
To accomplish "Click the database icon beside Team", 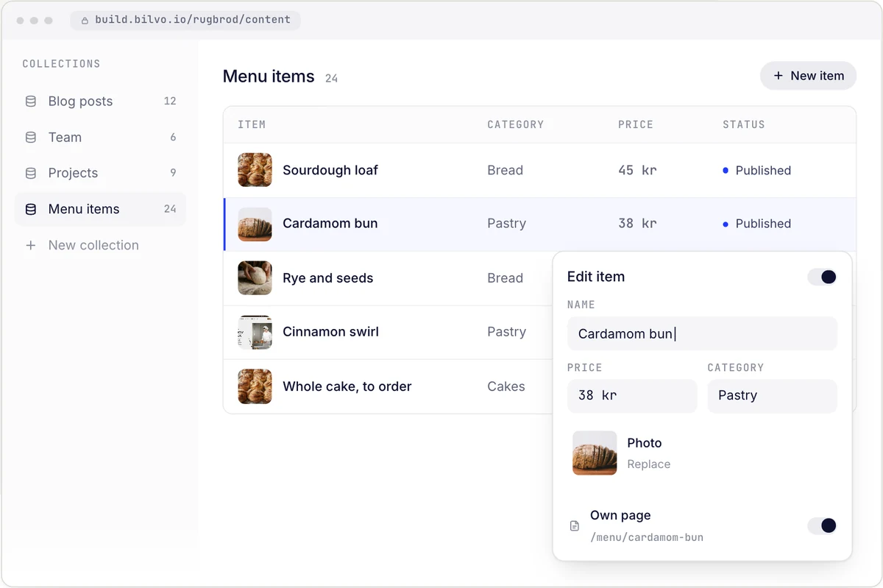I will [x=31, y=138].
